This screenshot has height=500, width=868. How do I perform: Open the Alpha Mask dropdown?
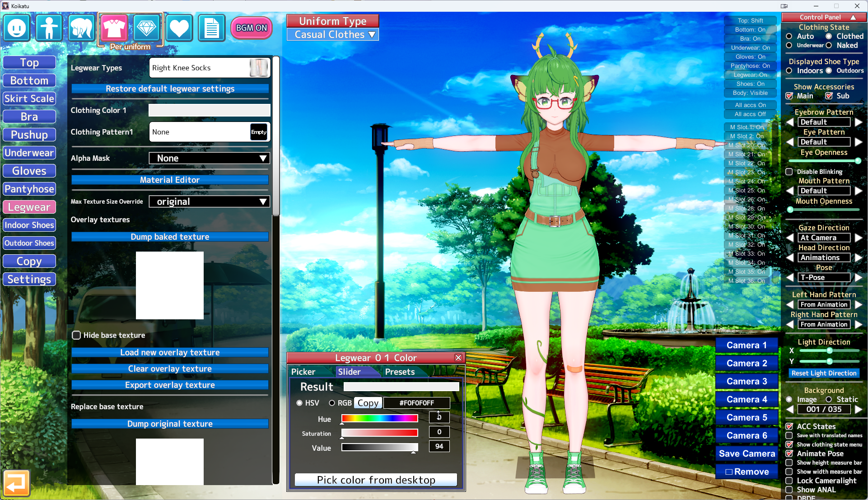(210, 158)
